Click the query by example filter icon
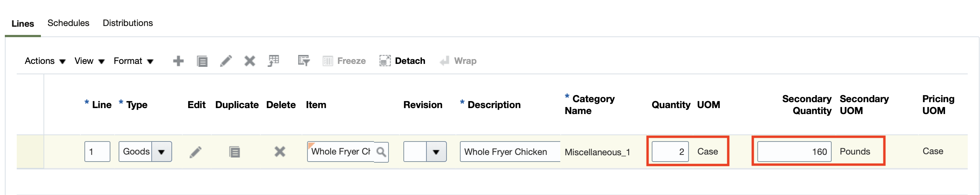 [x=304, y=61]
